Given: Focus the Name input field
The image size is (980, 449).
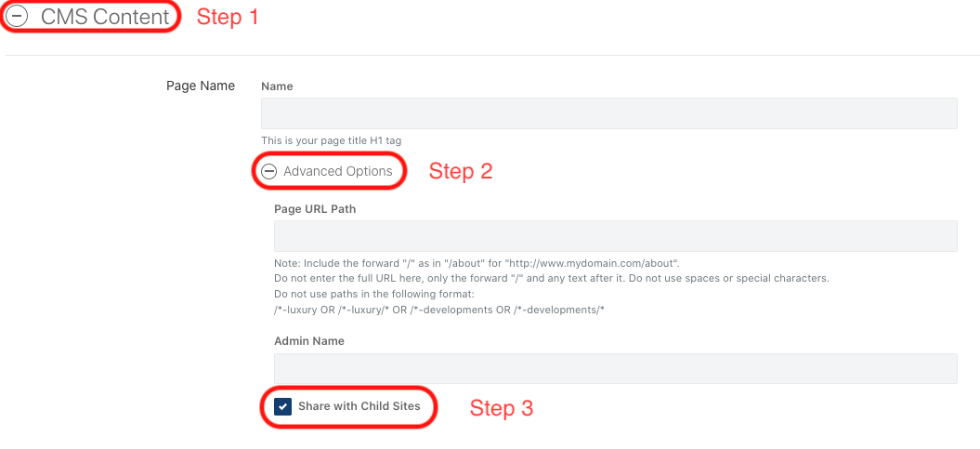Looking at the screenshot, I should pyautogui.click(x=608, y=113).
